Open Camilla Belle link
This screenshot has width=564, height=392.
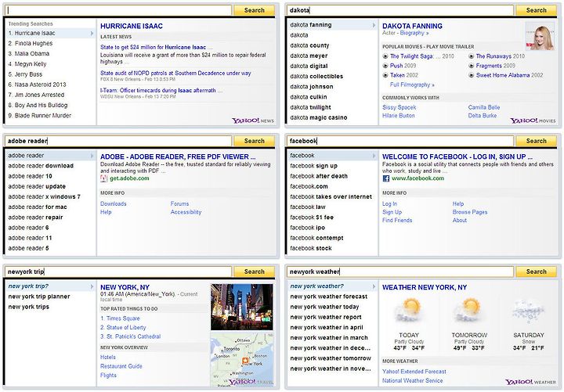point(484,107)
